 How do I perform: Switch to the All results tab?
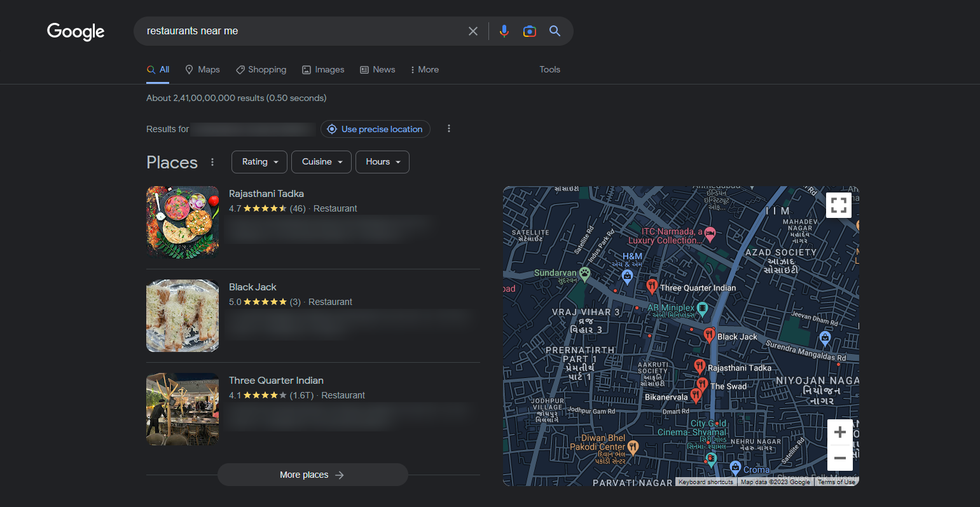(158, 70)
